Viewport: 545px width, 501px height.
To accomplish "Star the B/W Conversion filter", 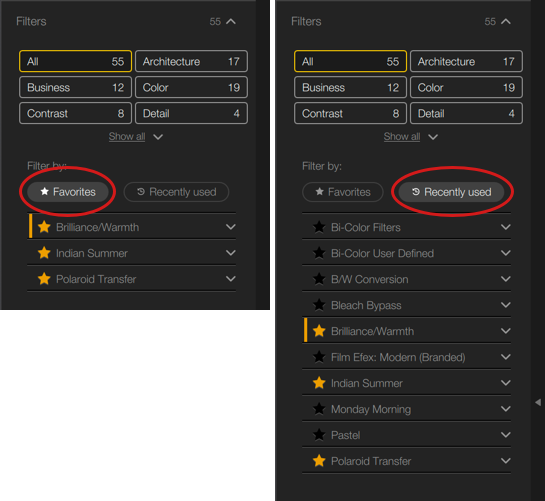I will [x=319, y=279].
